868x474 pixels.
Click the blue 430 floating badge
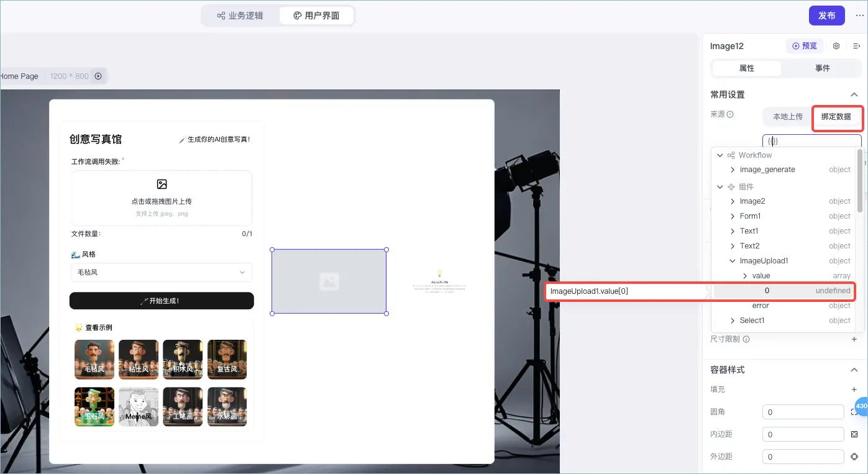(x=861, y=406)
